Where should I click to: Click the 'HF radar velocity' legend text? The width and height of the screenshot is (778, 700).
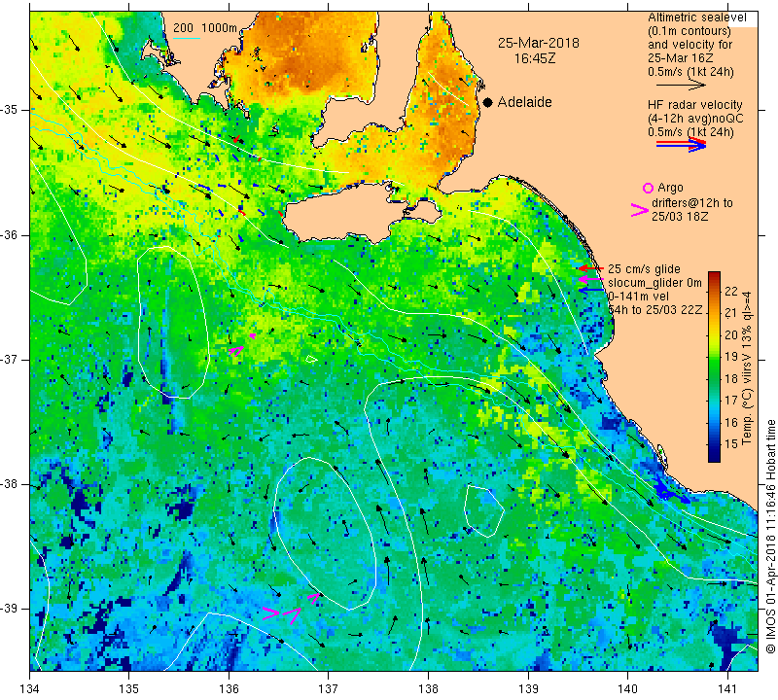694,105
